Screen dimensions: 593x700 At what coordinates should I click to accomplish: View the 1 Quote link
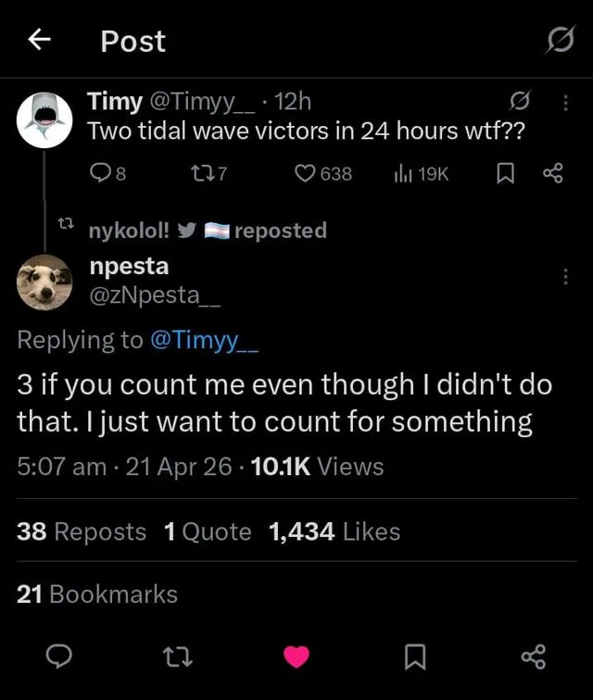coord(207,531)
